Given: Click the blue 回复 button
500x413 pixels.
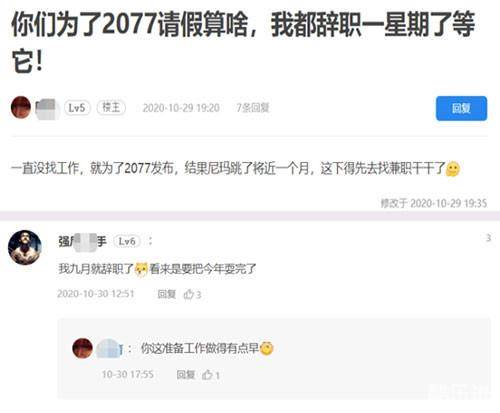Looking at the screenshot, I should (461, 108).
